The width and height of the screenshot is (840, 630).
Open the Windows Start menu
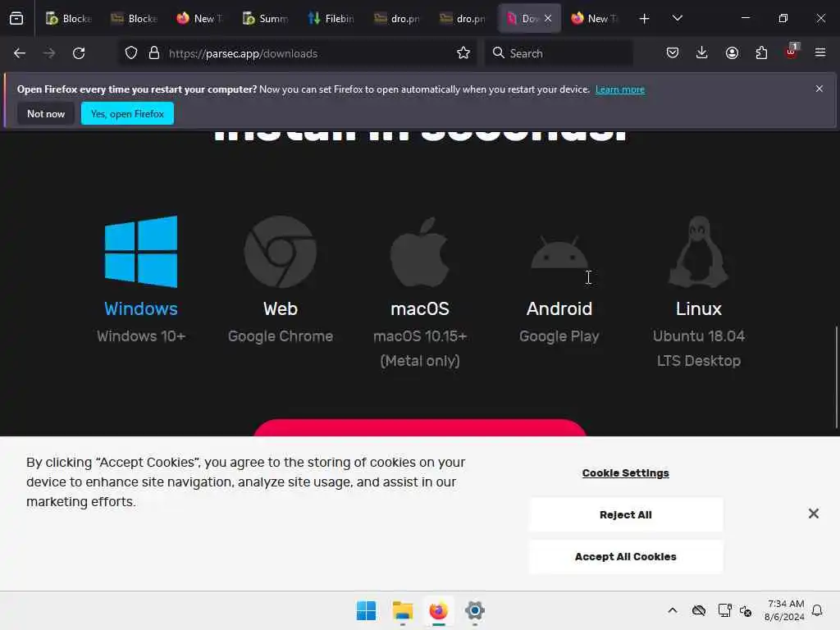[367, 610]
